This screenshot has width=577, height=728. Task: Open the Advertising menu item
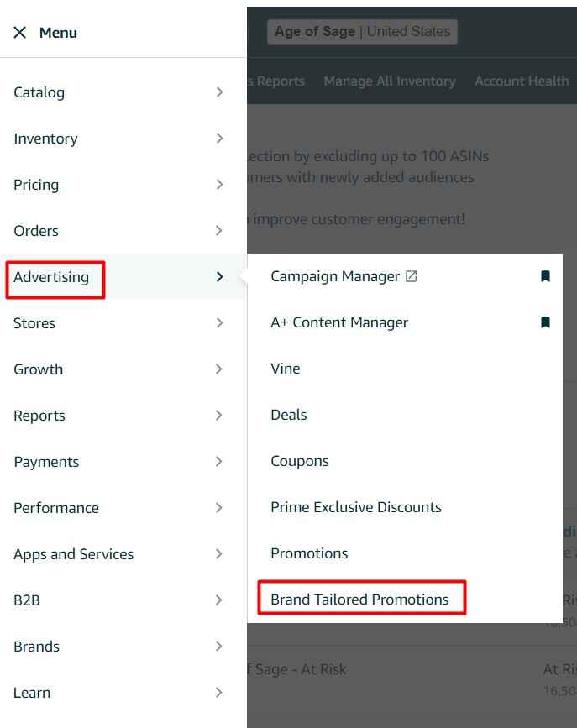pos(51,277)
